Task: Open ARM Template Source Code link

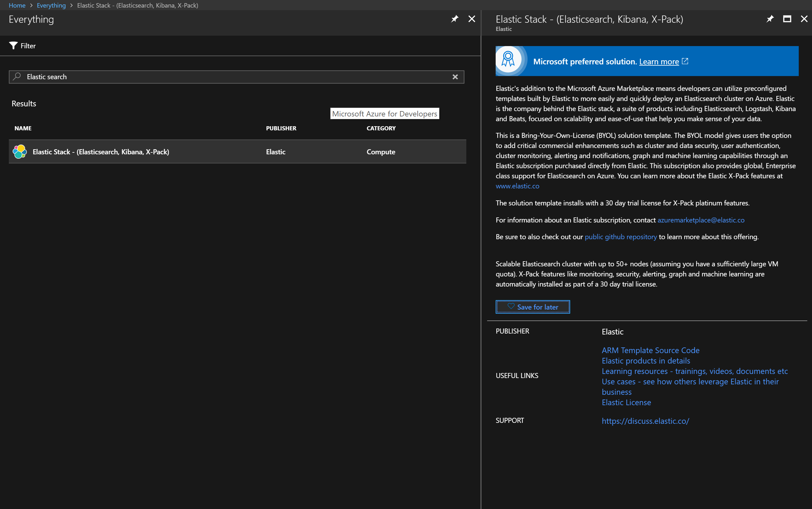Action: click(x=650, y=350)
